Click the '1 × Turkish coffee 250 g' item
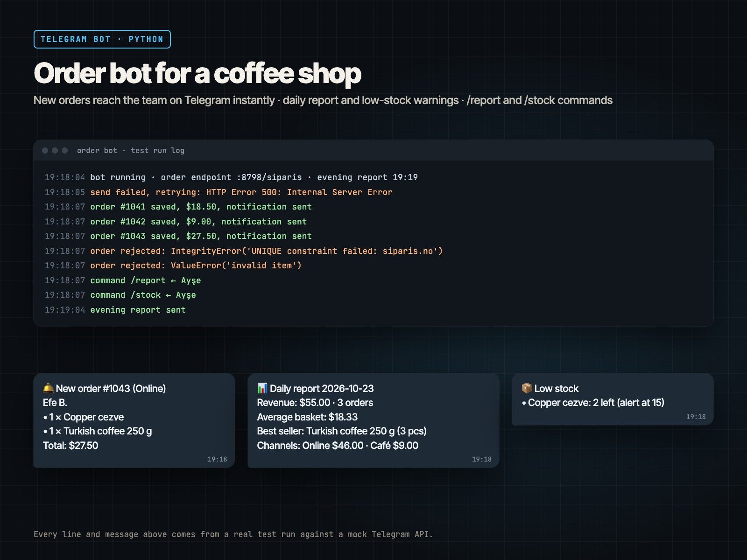Viewport: 747px width, 560px height. [x=98, y=431]
